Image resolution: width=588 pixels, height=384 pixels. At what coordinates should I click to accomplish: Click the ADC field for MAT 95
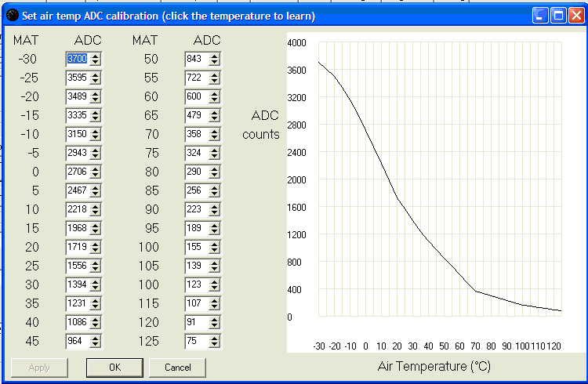click(197, 228)
